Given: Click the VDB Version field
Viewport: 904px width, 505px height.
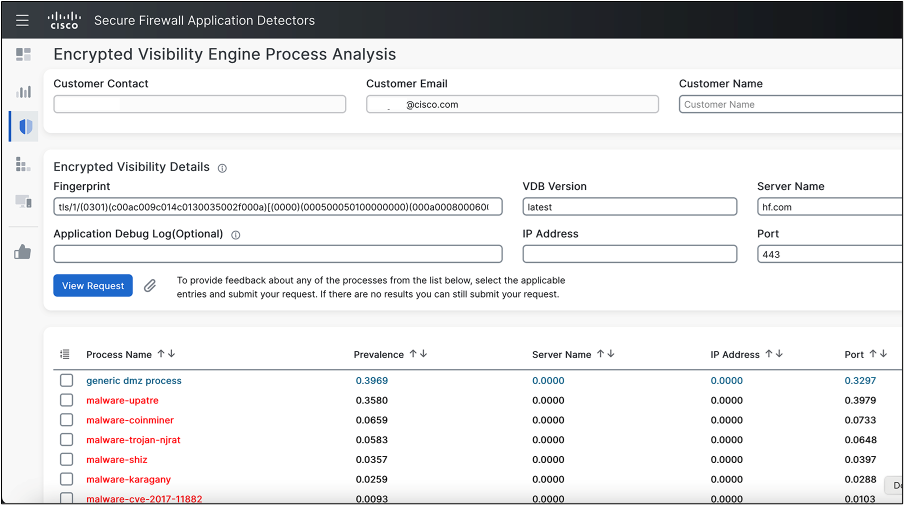Looking at the screenshot, I should pos(630,207).
